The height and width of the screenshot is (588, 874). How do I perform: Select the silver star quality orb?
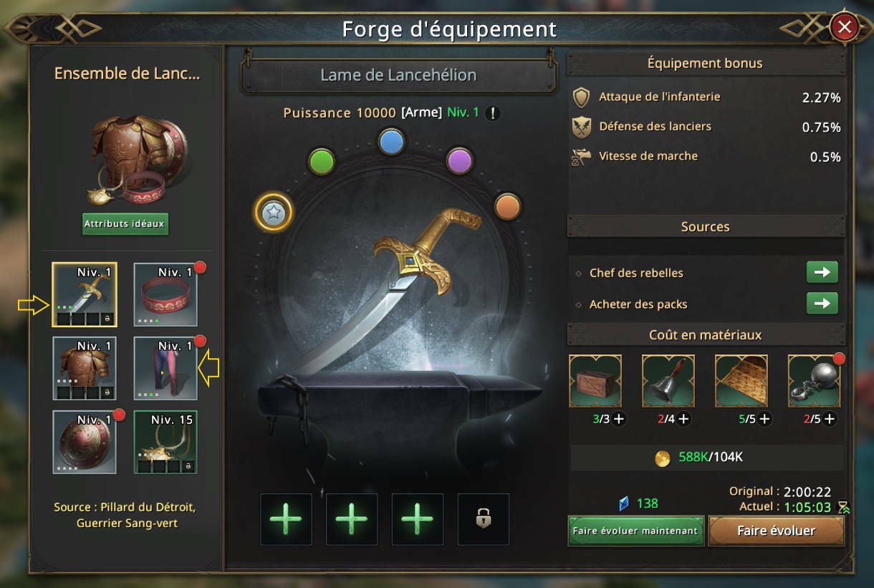(x=274, y=212)
